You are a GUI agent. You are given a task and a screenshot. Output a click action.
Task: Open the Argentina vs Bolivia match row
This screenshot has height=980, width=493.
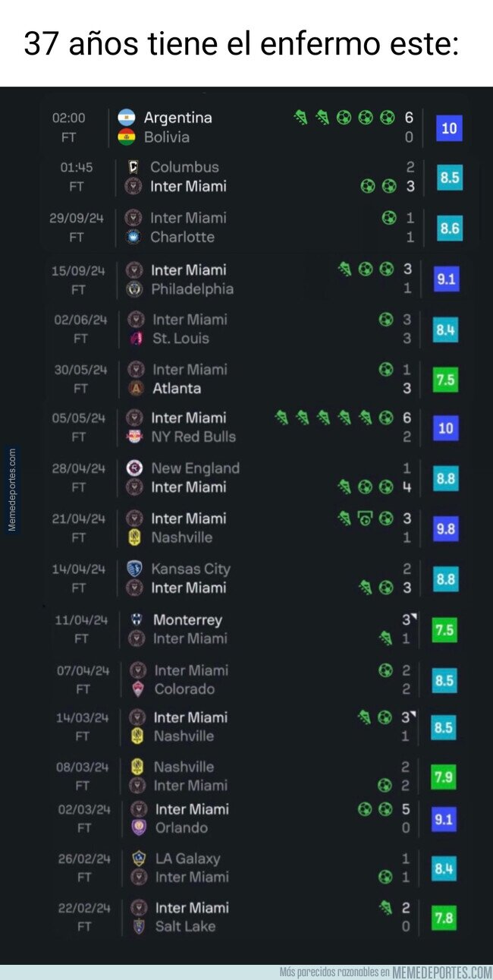[x=259, y=128]
